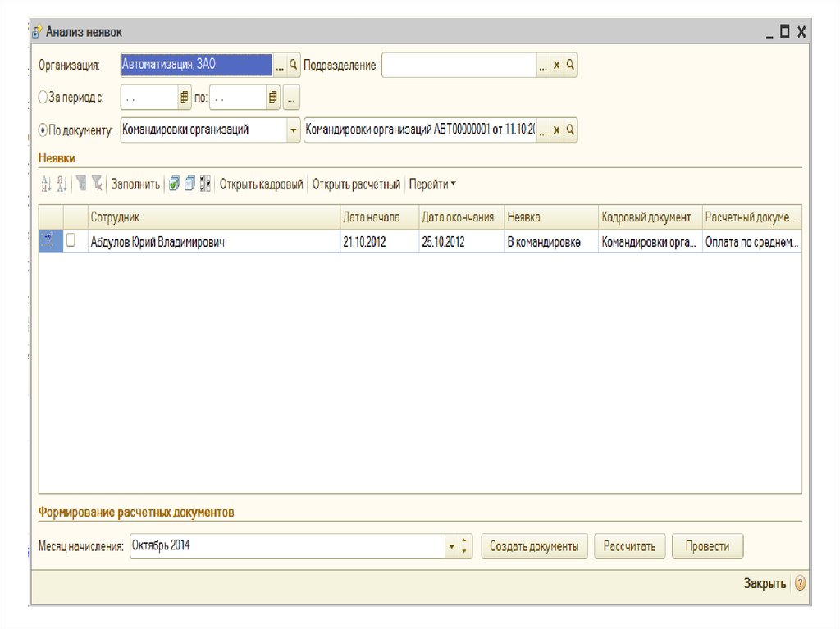The width and height of the screenshot is (840, 629).
Task: Click the uncheck all rows icon
Action: click(189, 185)
